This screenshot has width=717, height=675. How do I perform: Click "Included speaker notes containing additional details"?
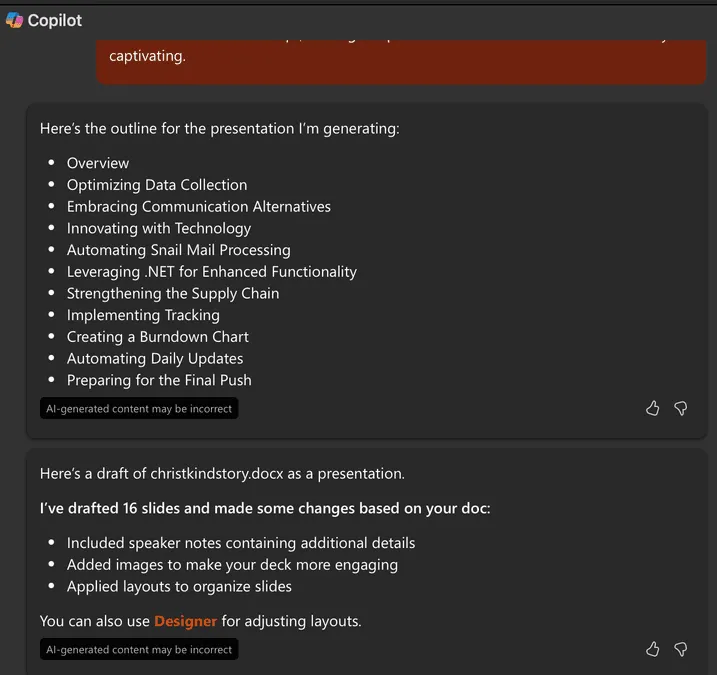[241, 543]
